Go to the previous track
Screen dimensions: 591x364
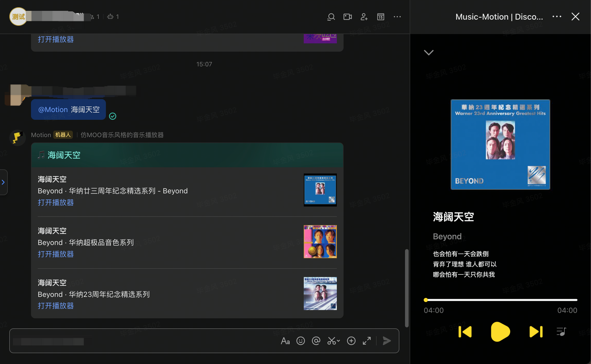[x=465, y=332]
